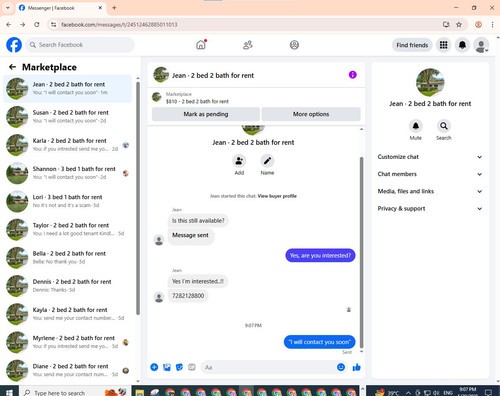This screenshot has height=396, width=500.
Task: Open the Notifications bell in header
Action: click(x=462, y=45)
